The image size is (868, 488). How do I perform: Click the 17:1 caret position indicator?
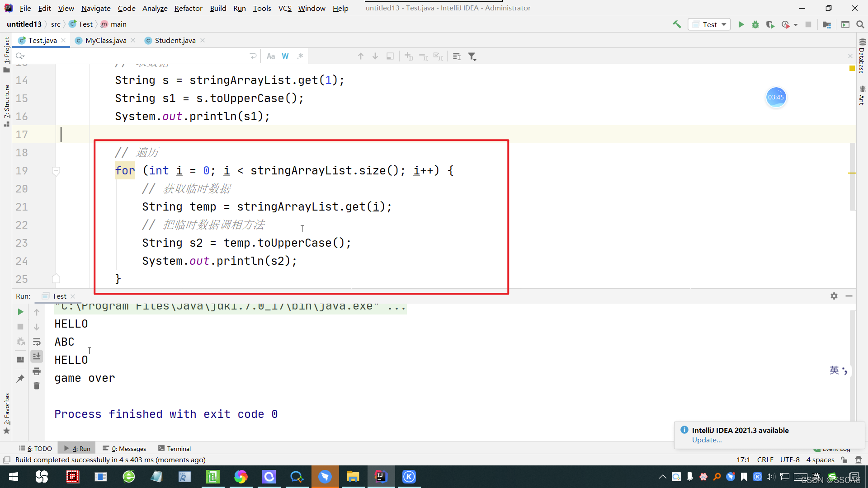[743, 460]
